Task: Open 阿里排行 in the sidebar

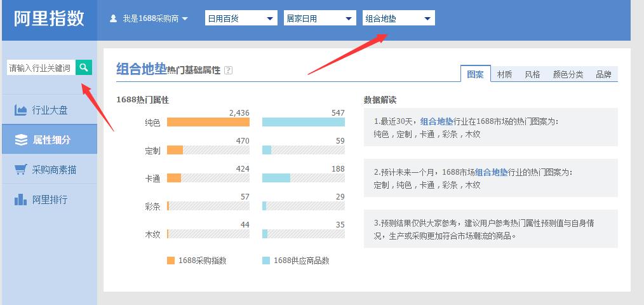Action: [x=50, y=200]
